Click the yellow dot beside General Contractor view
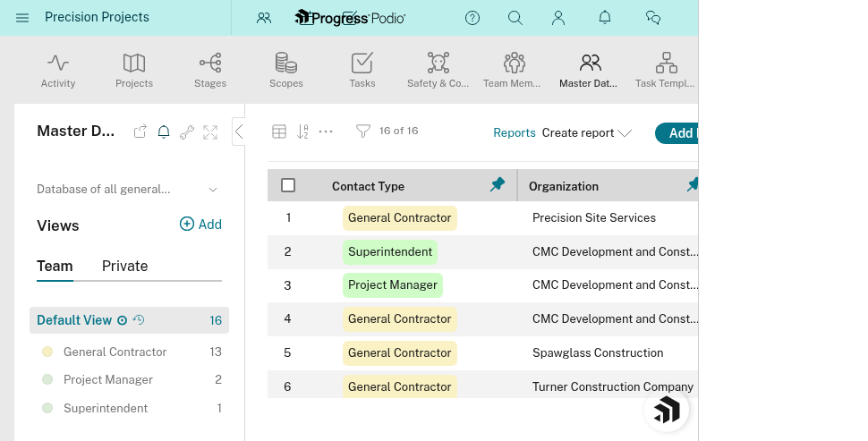Screen dimensions: 868x441 point(47,352)
